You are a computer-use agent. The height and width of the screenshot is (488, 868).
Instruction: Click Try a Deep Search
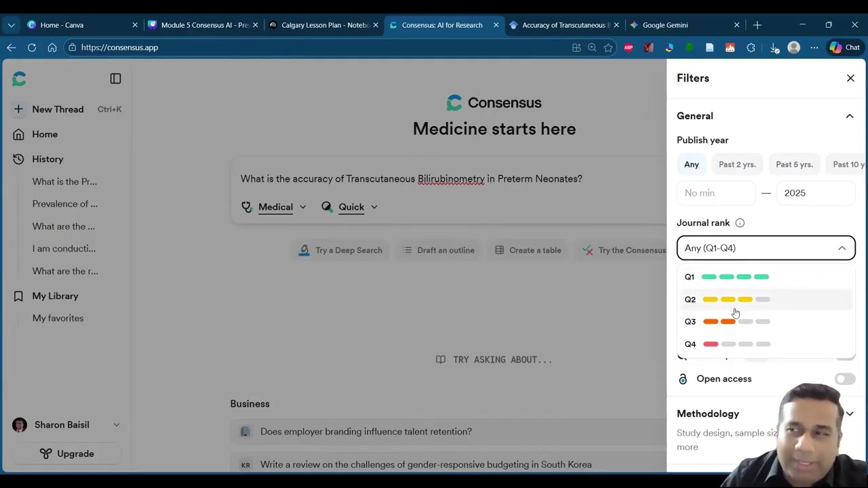coord(341,250)
